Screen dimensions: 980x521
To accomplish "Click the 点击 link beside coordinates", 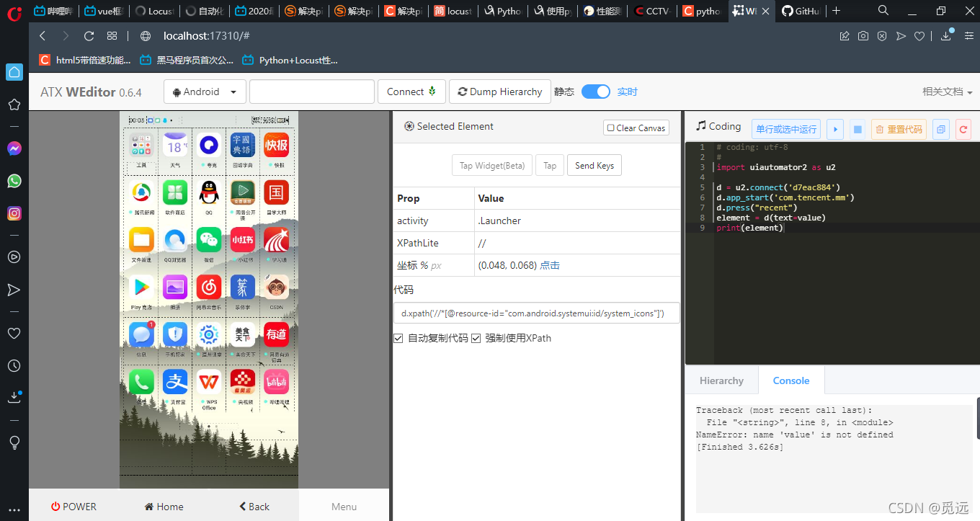I will click(550, 265).
